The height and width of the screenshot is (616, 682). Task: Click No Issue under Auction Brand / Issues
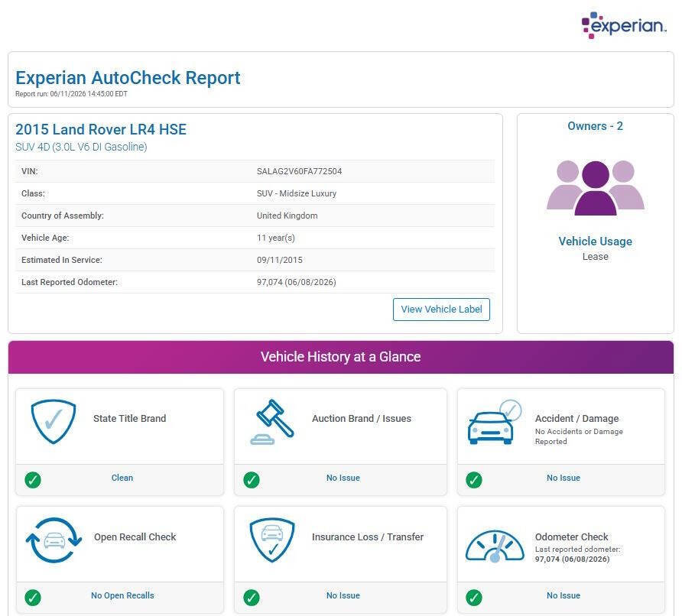coord(343,478)
